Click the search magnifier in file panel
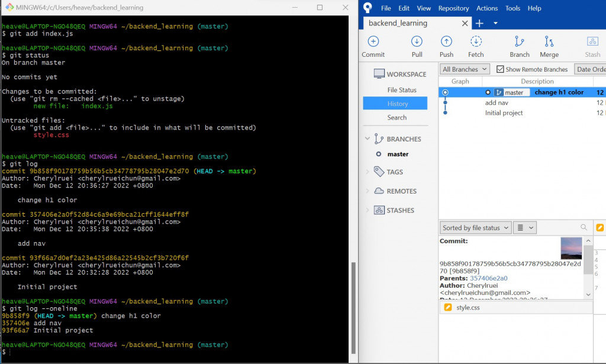This screenshot has height=364, width=606. coord(584,228)
